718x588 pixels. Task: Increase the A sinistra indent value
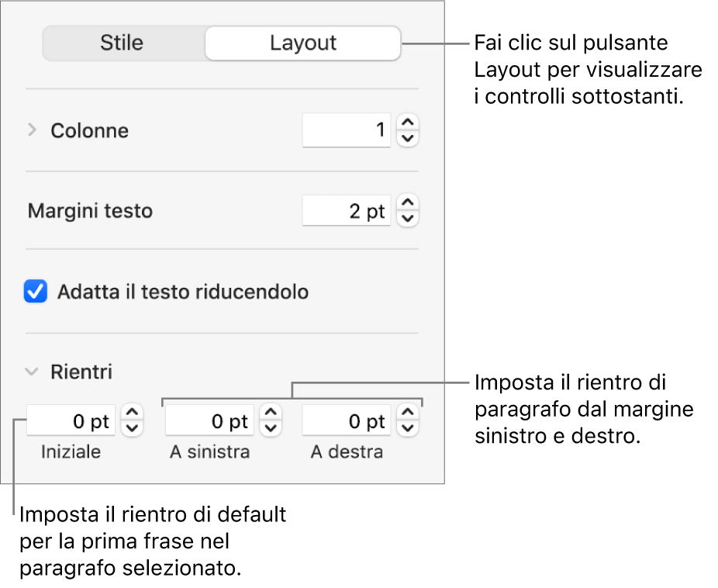coord(271,415)
